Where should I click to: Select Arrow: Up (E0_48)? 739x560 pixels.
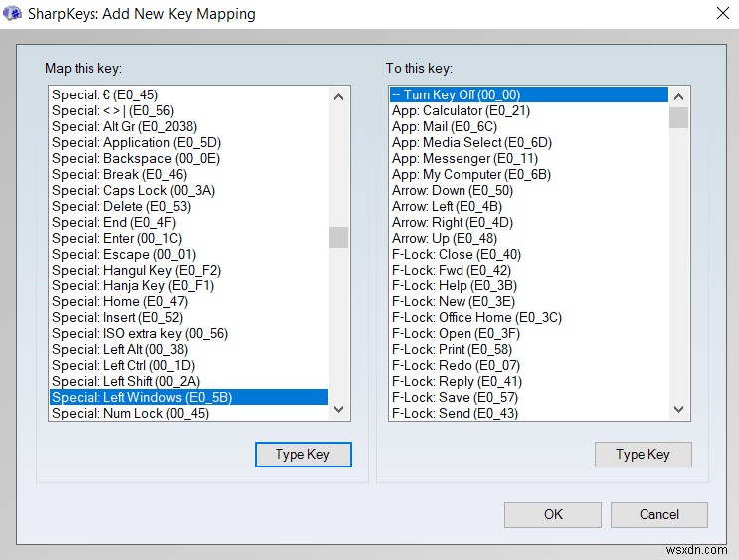(x=529, y=239)
